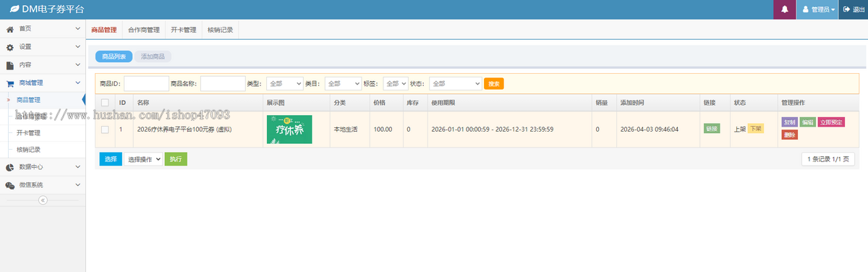Select the 商品列表 pill tab
868x272 pixels.
pyautogui.click(x=114, y=56)
